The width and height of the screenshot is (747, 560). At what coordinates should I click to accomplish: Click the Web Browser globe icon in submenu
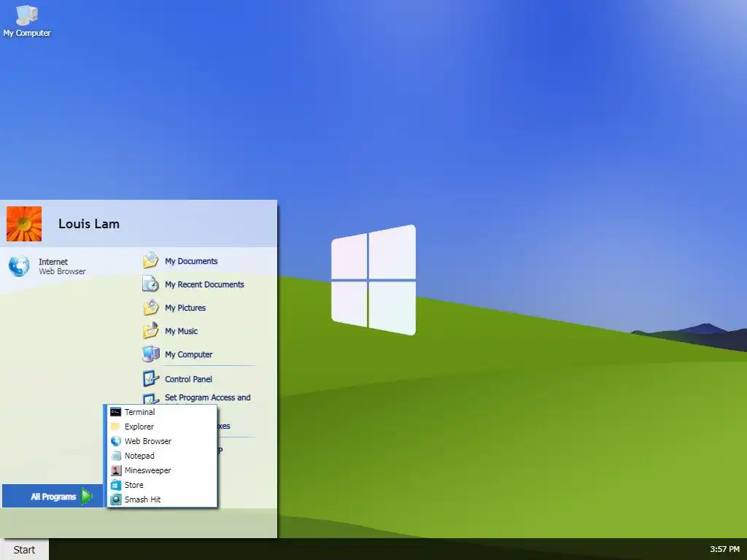tap(116, 441)
